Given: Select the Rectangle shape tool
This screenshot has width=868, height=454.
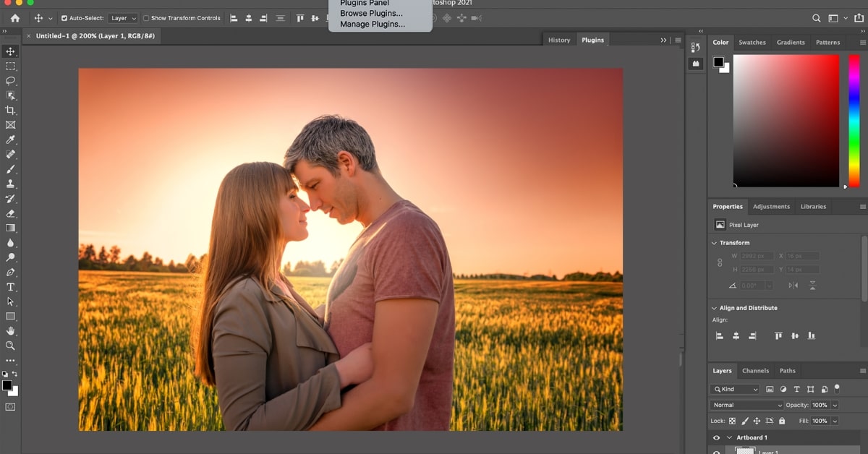Looking at the screenshot, I should 10,316.
